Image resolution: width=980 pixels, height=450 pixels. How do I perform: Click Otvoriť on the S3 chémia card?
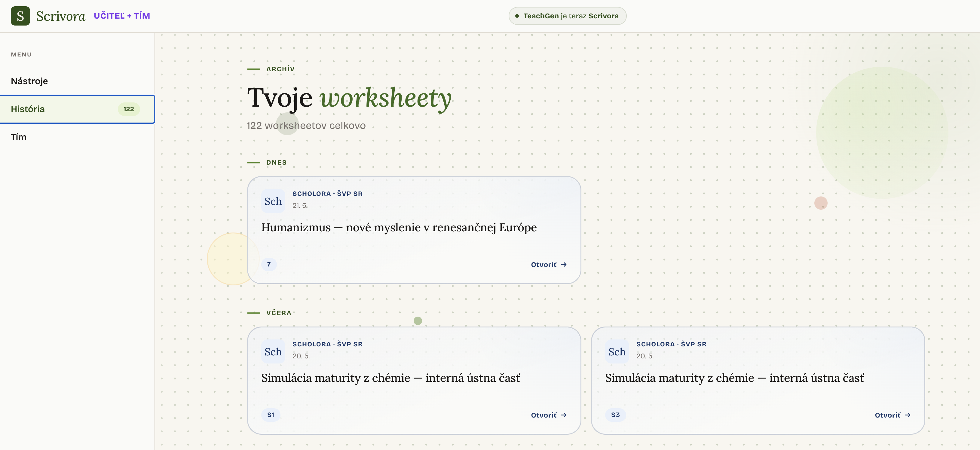(893, 415)
